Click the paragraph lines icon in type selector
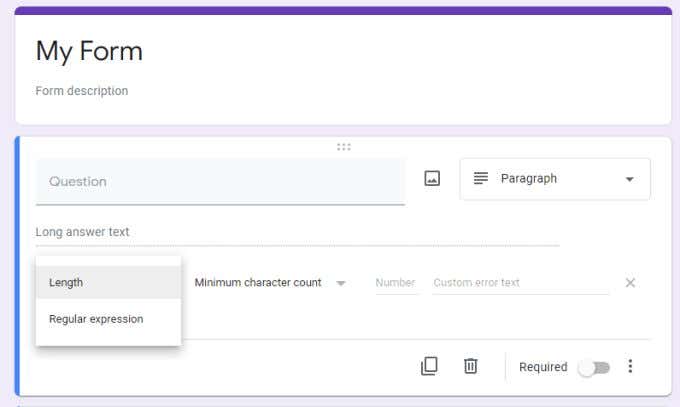The width and height of the screenshot is (680, 407). pos(481,178)
